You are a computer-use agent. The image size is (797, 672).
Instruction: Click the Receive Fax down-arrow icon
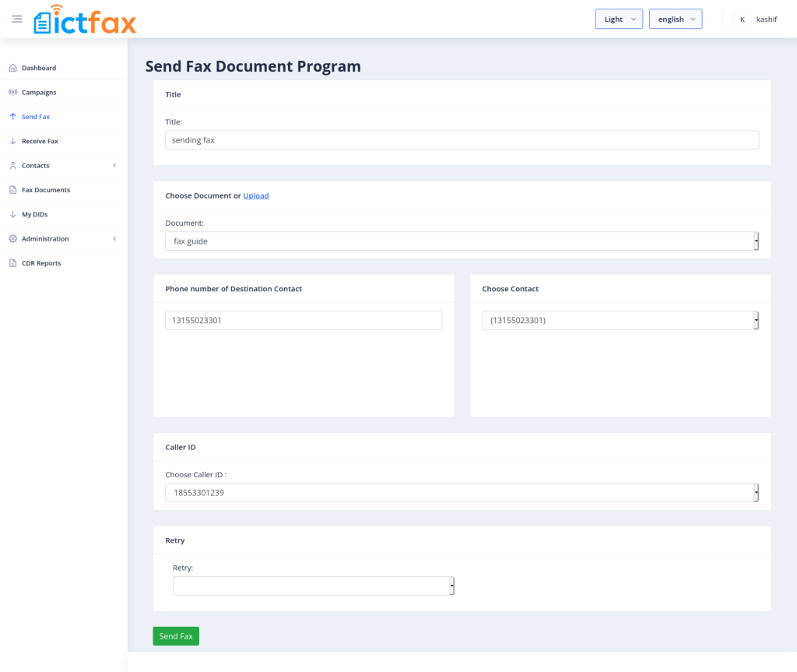pos(13,141)
